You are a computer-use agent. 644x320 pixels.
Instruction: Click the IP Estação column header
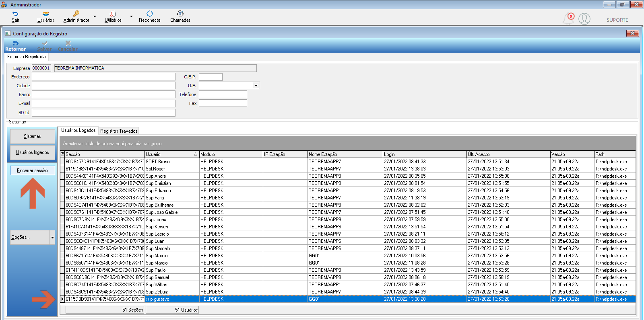click(x=285, y=154)
